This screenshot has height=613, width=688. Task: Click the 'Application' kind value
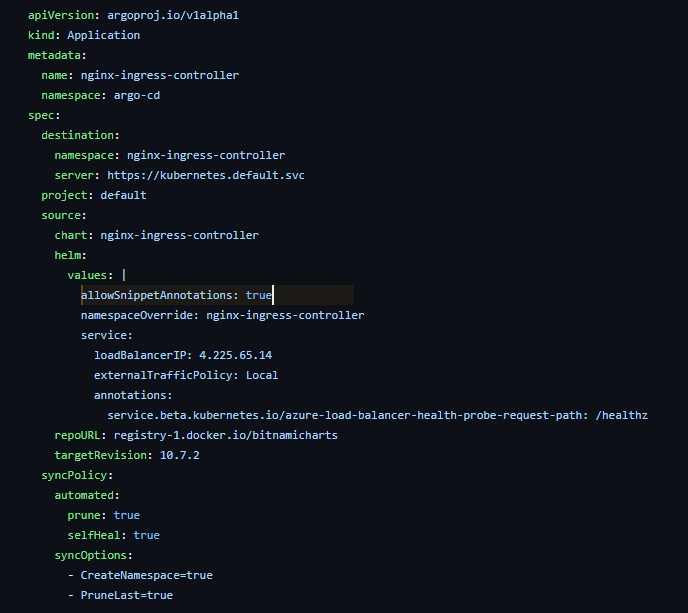coord(104,35)
